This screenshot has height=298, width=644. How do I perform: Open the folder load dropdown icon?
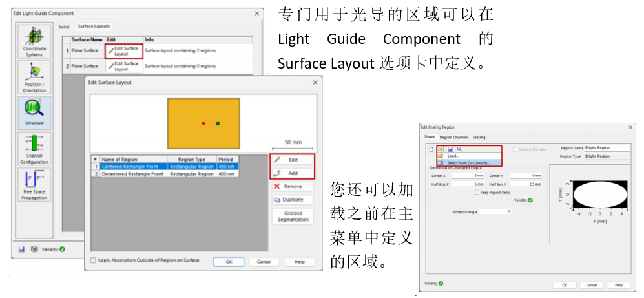coord(441,149)
